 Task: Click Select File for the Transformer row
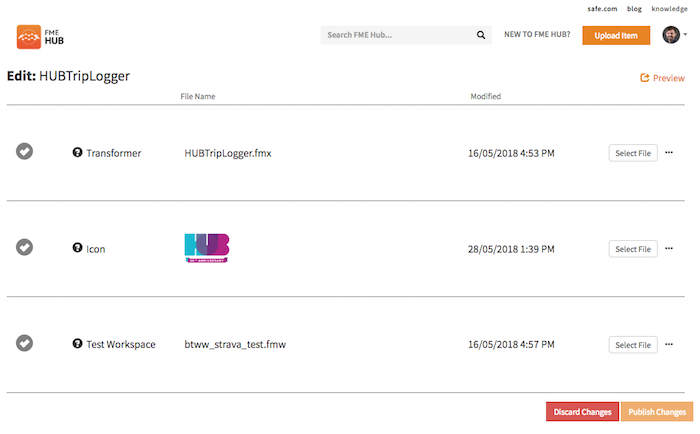point(633,153)
